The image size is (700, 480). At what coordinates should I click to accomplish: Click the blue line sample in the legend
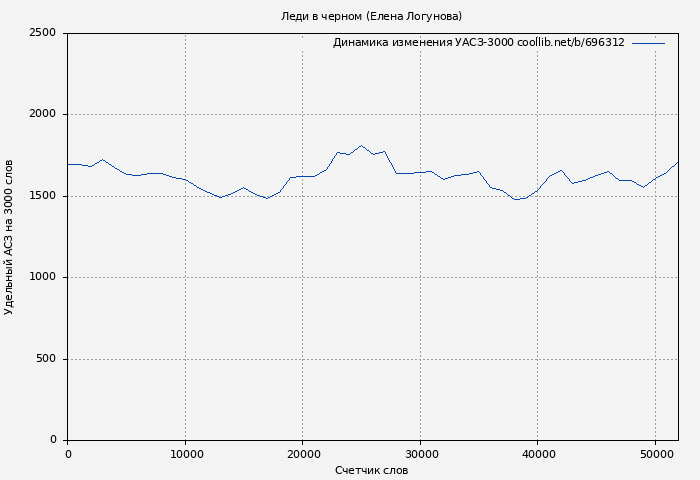click(648, 43)
